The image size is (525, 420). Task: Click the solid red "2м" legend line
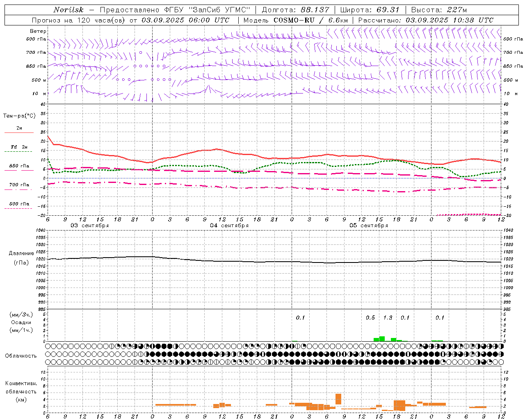[19, 132]
